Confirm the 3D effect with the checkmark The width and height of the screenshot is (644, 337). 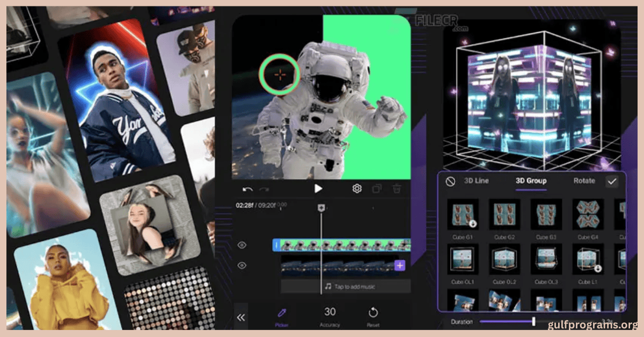[x=612, y=181]
